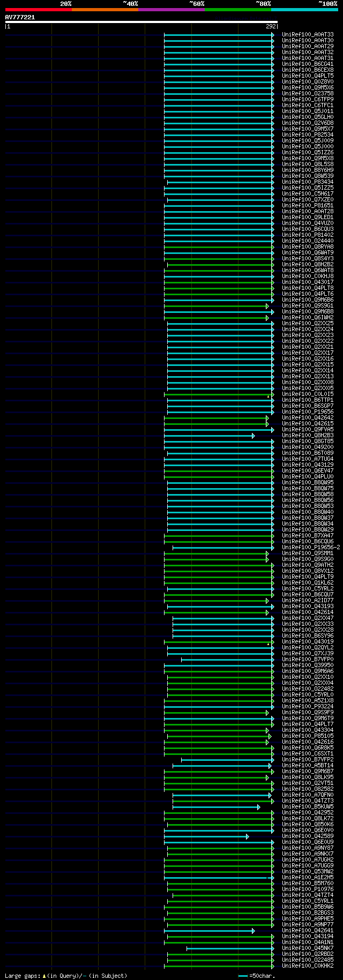This screenshot has width=343, height=980.
Task: Click the cyan alignment bar for UniRef100_Q42641
Action: [x=210, y=931]
